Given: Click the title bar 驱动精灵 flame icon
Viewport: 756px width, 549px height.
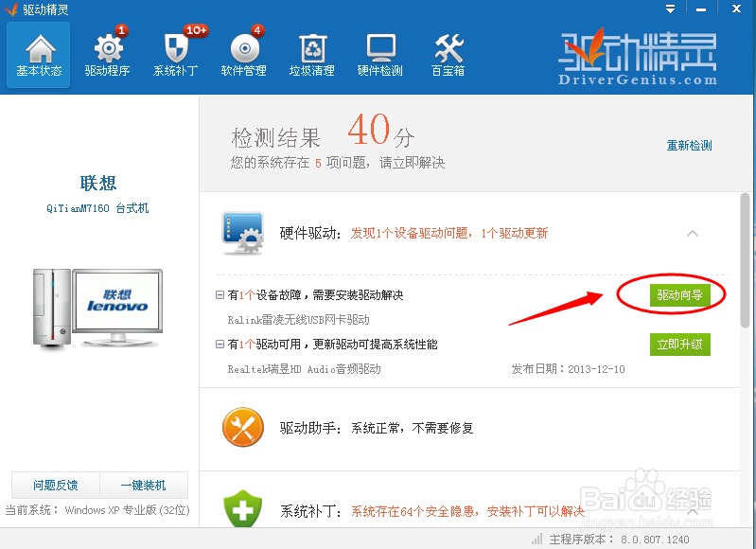Looking at the screenshot, I should (x=10, y=9).
